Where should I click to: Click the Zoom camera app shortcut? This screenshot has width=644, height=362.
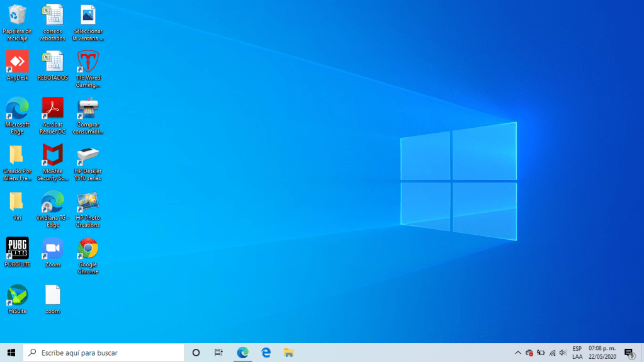point(52,249)
